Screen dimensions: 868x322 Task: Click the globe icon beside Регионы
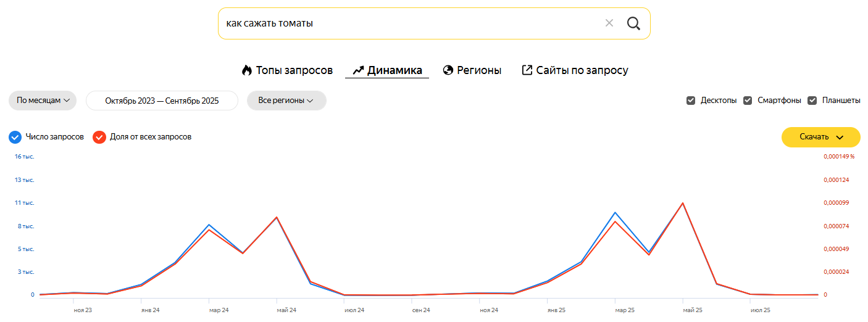[x=448, y=70]
